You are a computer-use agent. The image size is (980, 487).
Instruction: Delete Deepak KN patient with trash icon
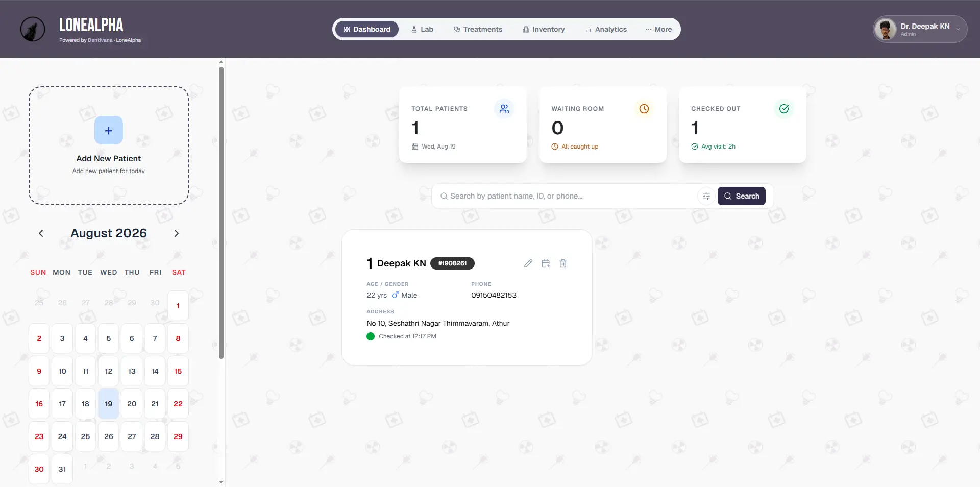(x=563, y=263)
